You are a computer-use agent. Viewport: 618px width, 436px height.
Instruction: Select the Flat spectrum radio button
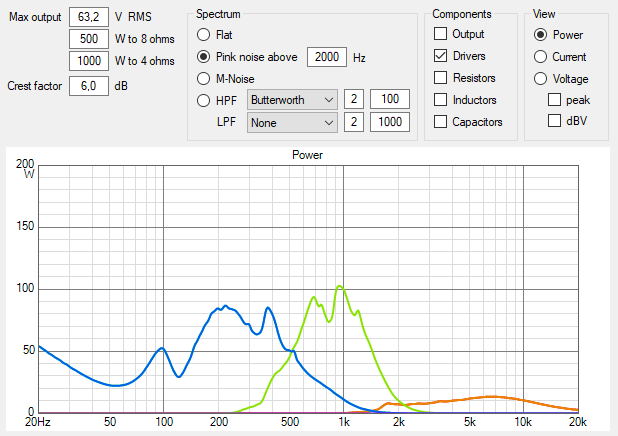pos(203,35)
